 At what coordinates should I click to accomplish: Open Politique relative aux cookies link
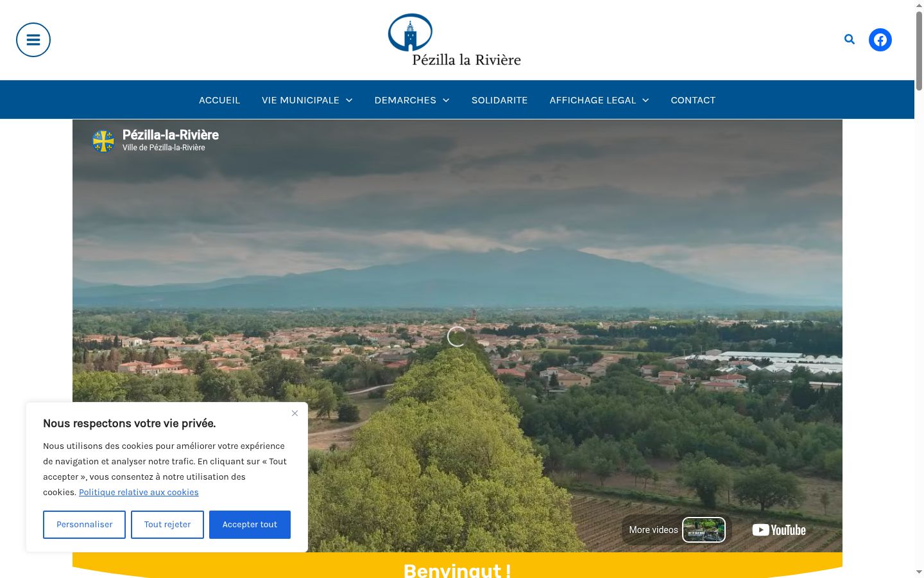point(139,493)
